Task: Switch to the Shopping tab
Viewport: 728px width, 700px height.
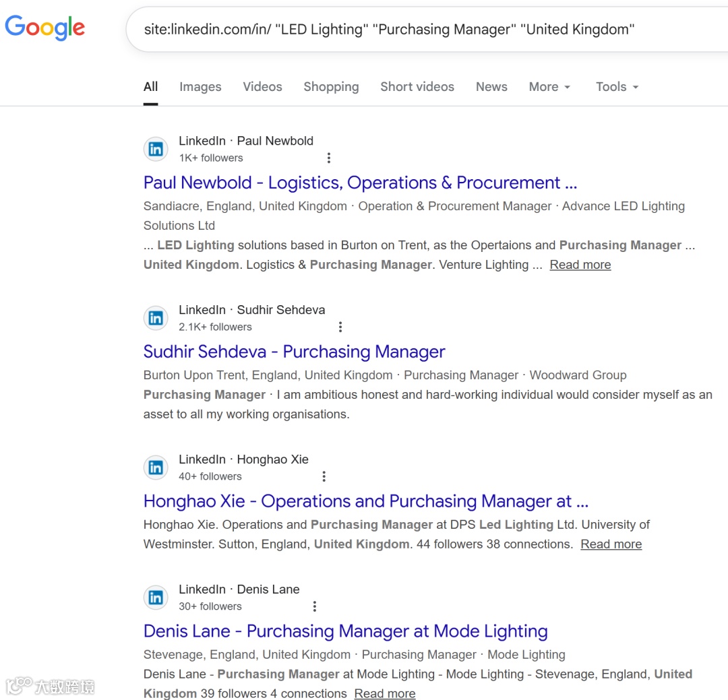Action: click(331, 87)
